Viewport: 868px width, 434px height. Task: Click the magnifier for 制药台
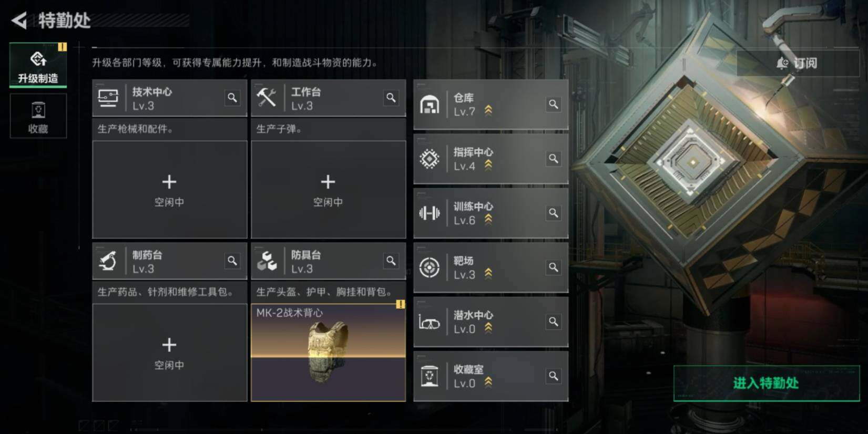(x=232, y=261)
